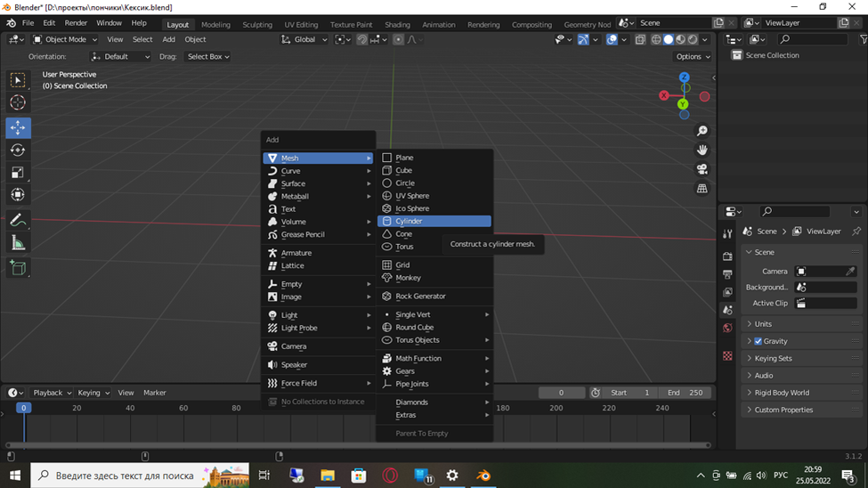Open the Curve submenu
The image size is (868, 488).
[319, 171]
